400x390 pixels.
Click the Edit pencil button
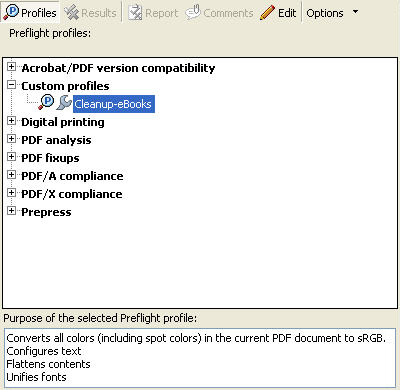tap(278, 13)
